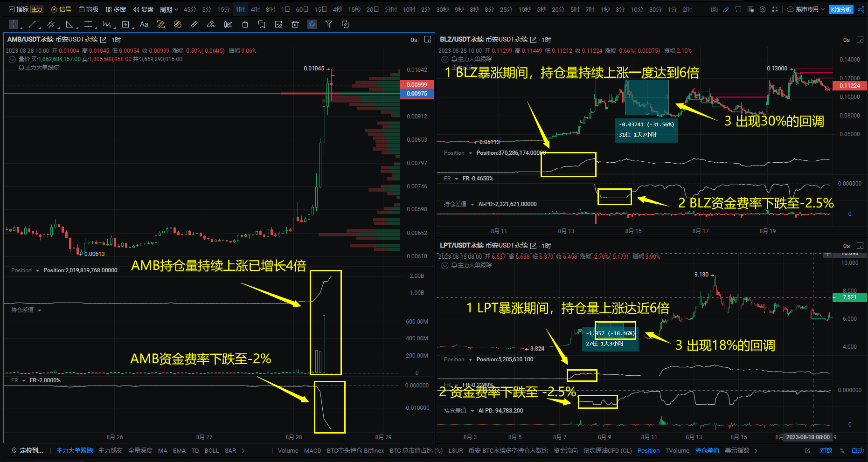
Task: Open the 信号 signal menu
Action: [x=61, y=9]
